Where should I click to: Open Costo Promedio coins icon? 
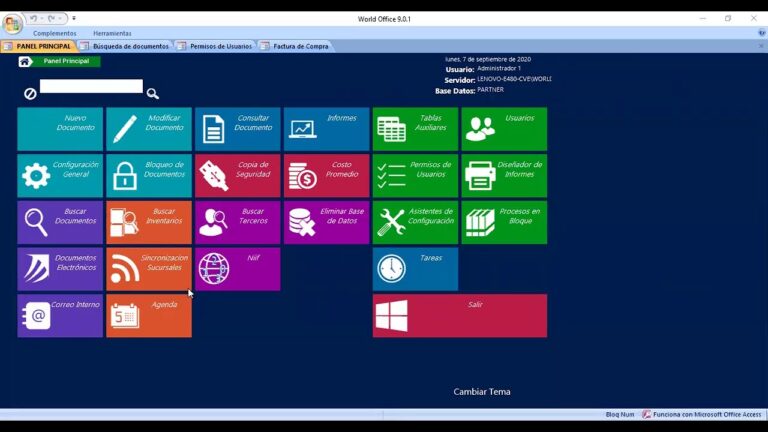[x=302, y=176]
